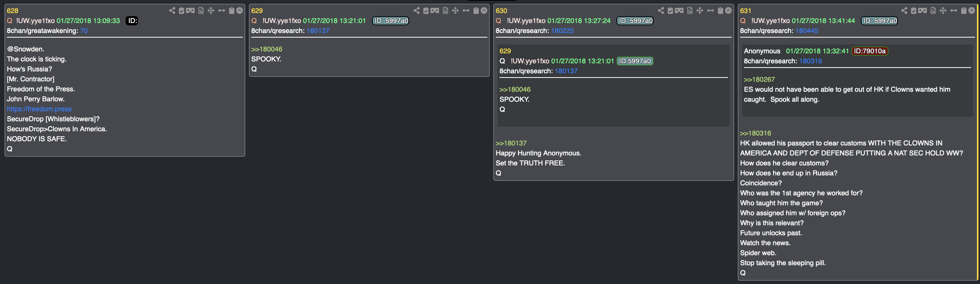Image resolution: width=980 pixels, height=284 pixels.
Task: Open link 180137 inside the quoted 629 in post 630
Action: pos(566,71)
